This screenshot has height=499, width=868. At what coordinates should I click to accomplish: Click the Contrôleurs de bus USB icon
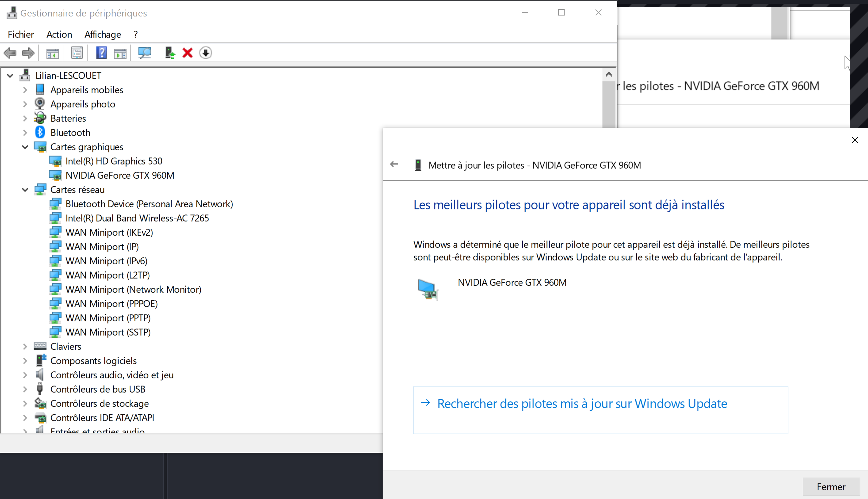click(40, 389)
